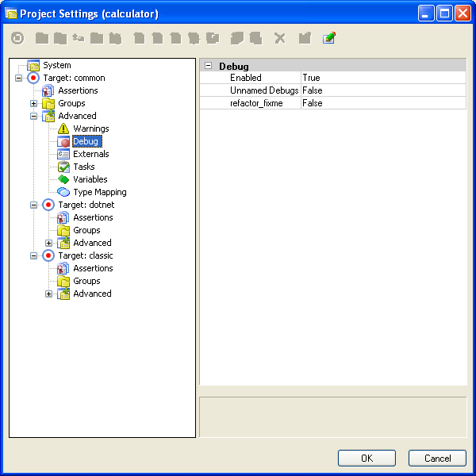The image size is (476, 476).
Task: Select Groups under Target: classic
Action: pos(86,281)
